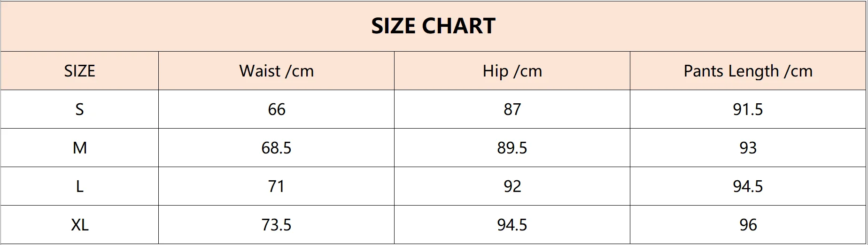This screenshot has height=245, width=868.
Task: Select hip value 92 for size L
Action: (x=512, y=186)
